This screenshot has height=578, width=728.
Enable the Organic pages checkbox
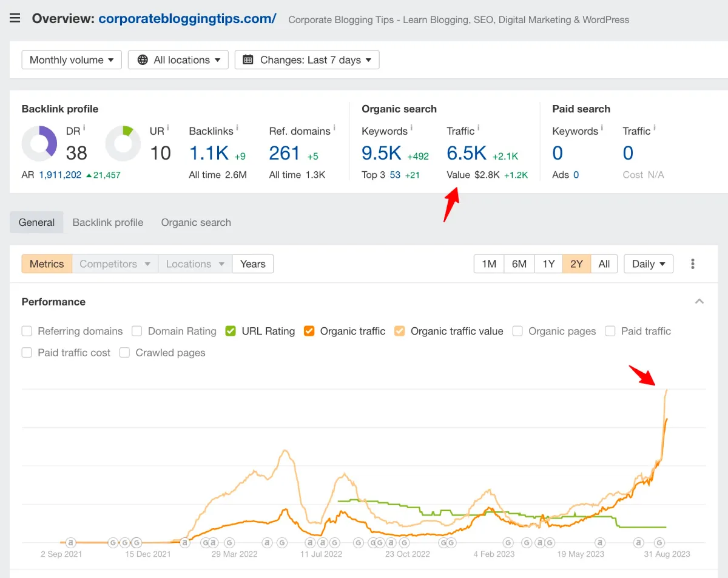click(x=517, y=331)
